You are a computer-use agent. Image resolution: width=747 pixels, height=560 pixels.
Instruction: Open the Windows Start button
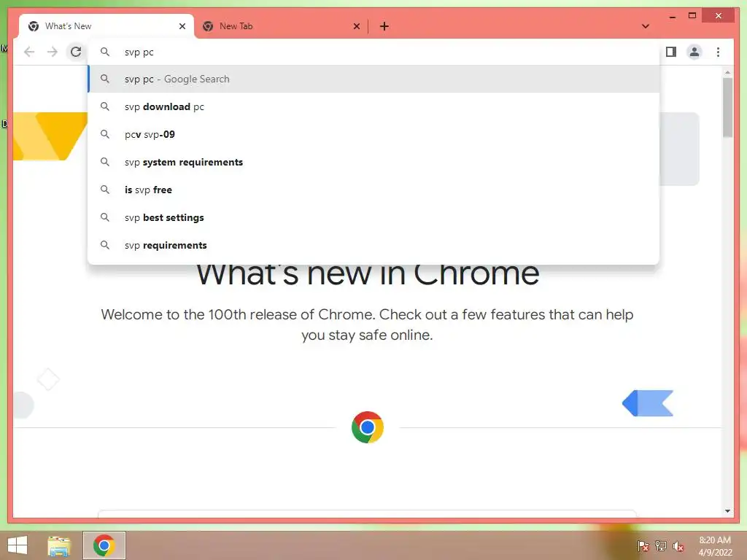click(x=18, y=545)
